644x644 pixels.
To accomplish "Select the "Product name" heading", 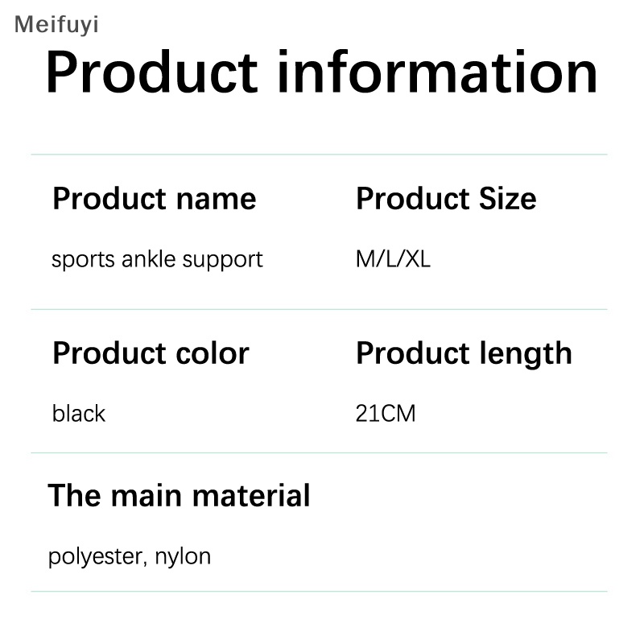I will tap(154, 199).
